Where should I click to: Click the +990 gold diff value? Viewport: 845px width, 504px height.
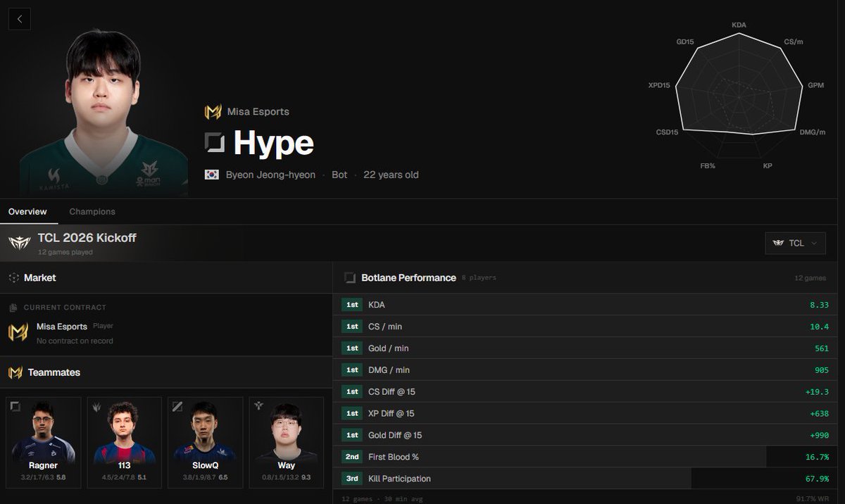point(818,435)
